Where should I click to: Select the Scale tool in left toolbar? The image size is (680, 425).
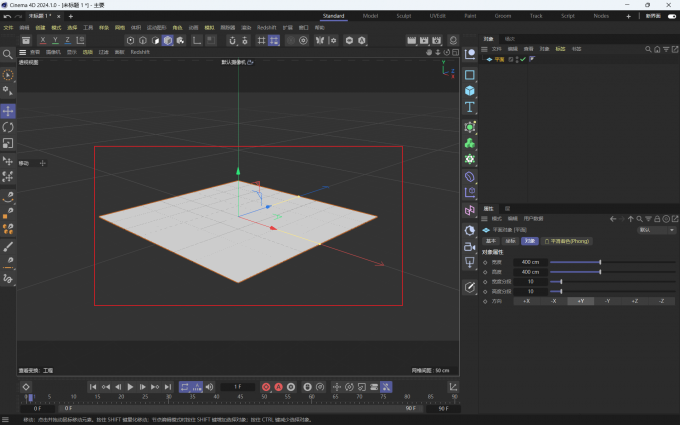click(8, 143)
